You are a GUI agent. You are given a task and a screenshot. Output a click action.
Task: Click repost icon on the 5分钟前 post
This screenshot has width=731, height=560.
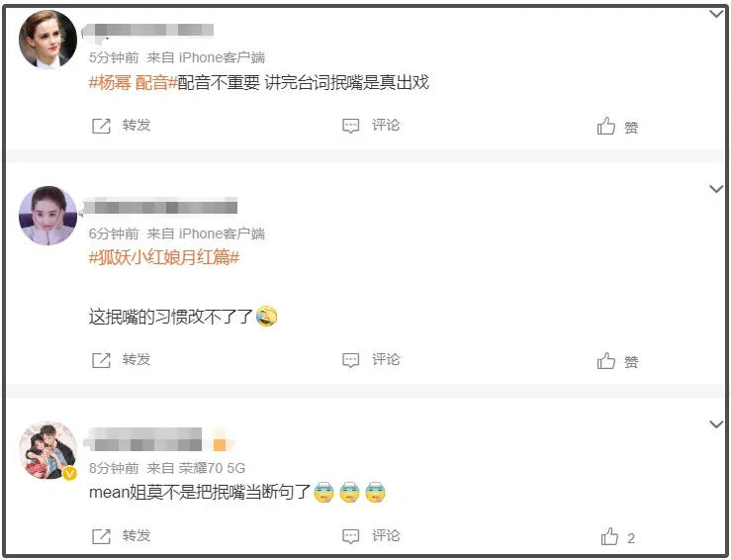point(101,126)
